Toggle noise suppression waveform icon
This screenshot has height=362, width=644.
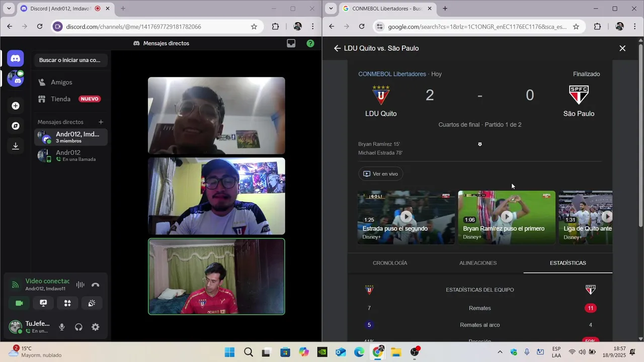pos(80,285)
